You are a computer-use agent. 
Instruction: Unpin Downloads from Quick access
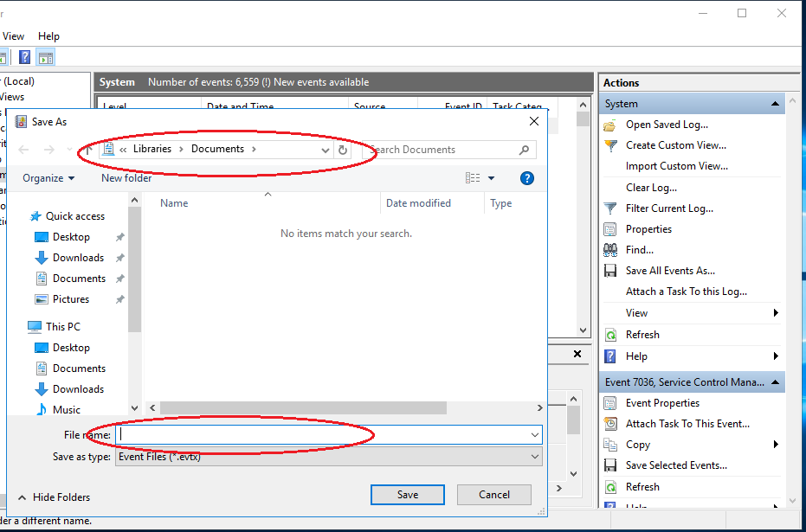point(119,257)
